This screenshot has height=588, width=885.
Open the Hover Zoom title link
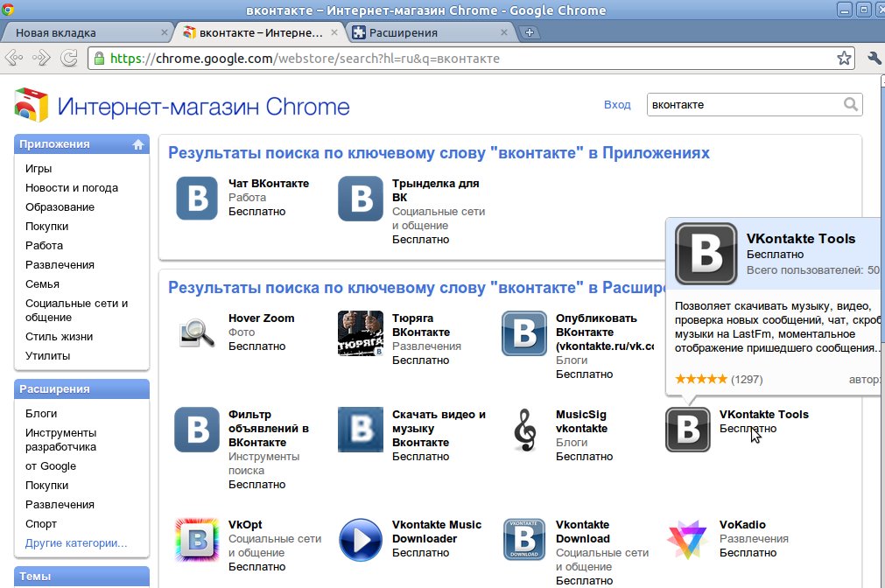pyautogui.click(x=262, y=318)
